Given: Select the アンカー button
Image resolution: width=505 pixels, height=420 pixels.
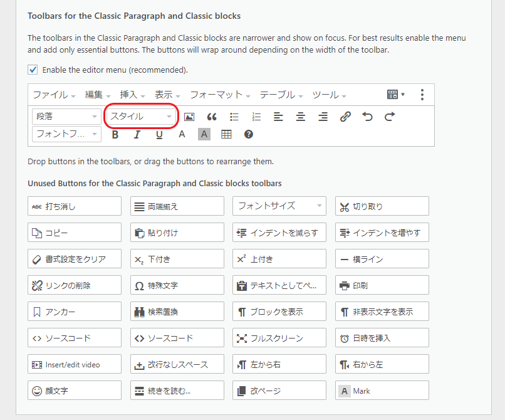Looking at the screenshot, I should tap(75, 312).
